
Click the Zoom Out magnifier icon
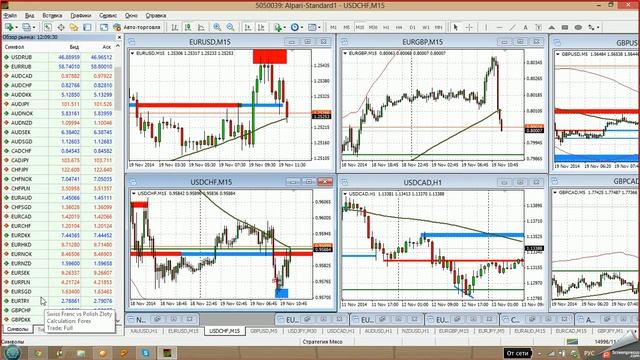coord(231,27)
